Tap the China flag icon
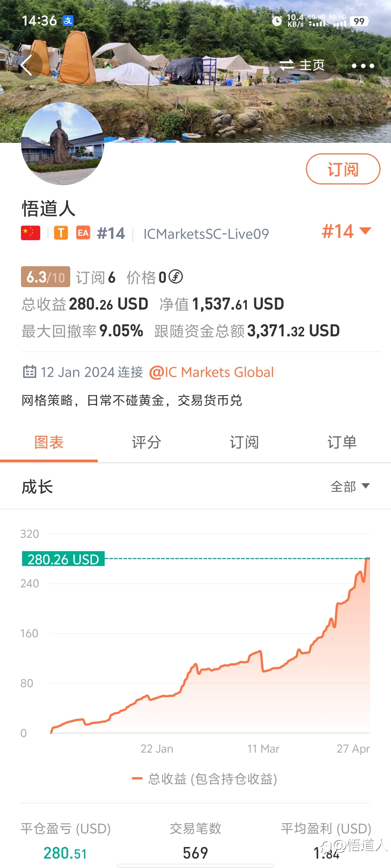This screenshot has width=391, height=868. pos(31,233)
